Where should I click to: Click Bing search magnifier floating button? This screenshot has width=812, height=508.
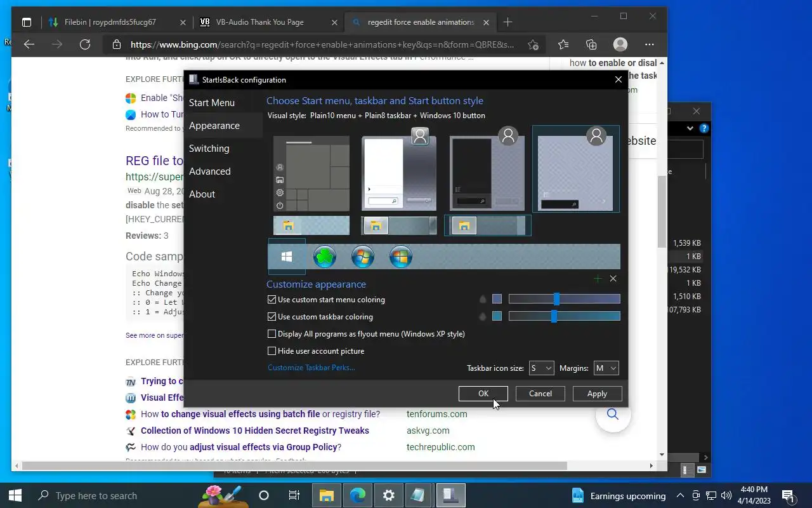point(612,415)
